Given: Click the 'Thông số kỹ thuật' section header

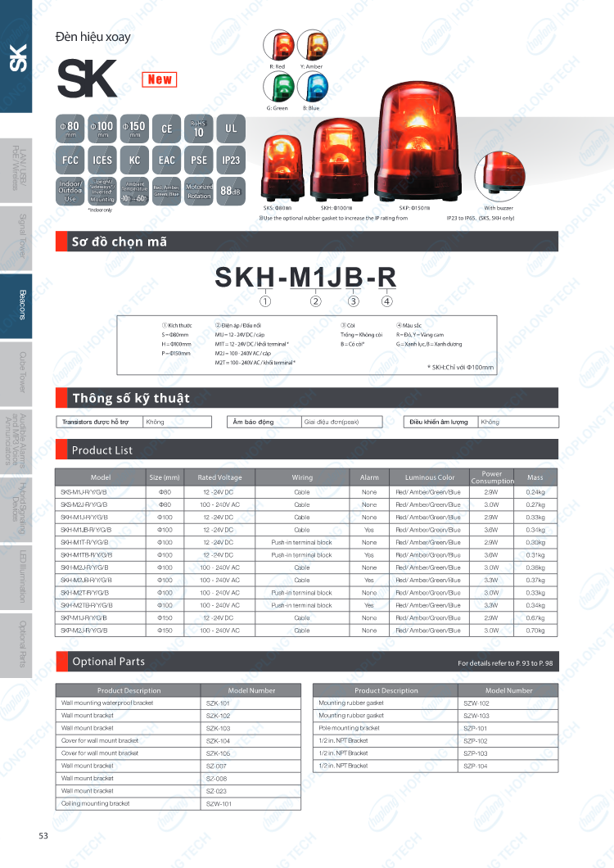Looking at the screenshot, I should [x=307, y=398].
